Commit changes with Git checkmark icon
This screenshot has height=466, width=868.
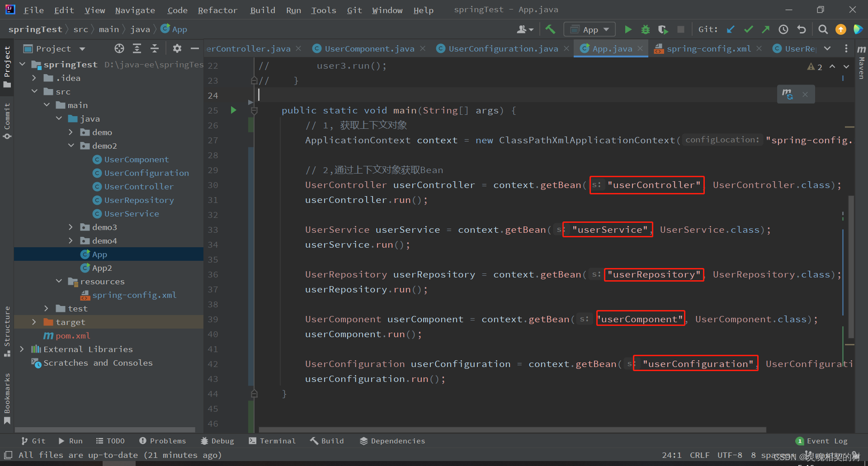[748, 29]
